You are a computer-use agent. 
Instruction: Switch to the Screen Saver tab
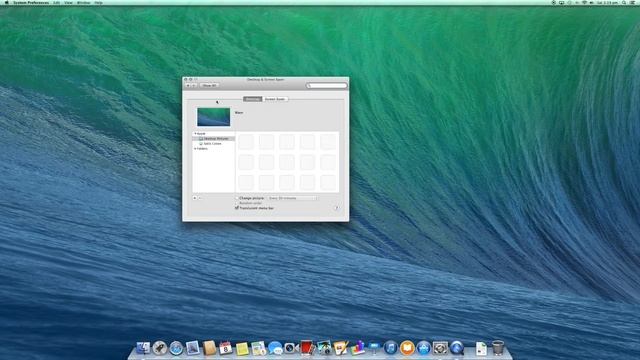pyautogui.click(x=275, y=99)
